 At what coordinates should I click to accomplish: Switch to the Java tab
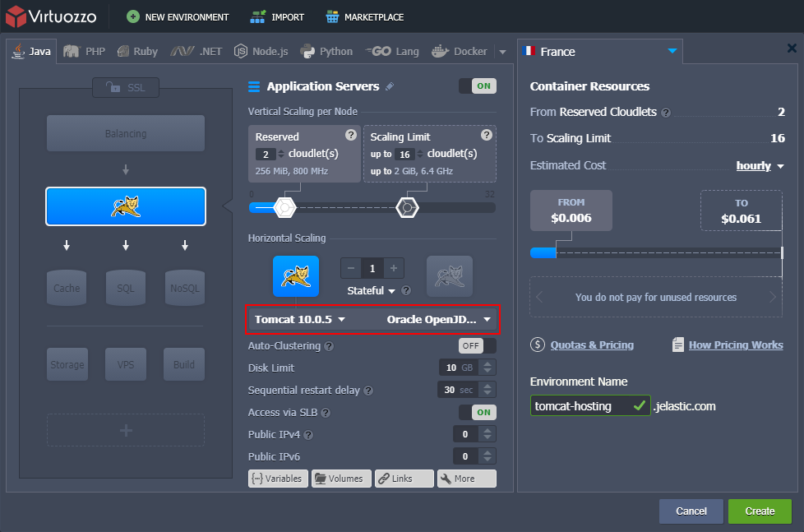(32, 51)
